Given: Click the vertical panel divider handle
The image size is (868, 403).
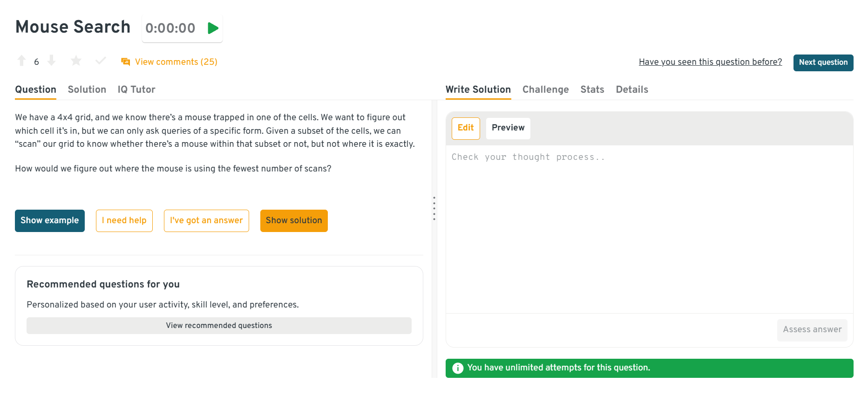Looking at the screenshot, I should tap(434, 208).
